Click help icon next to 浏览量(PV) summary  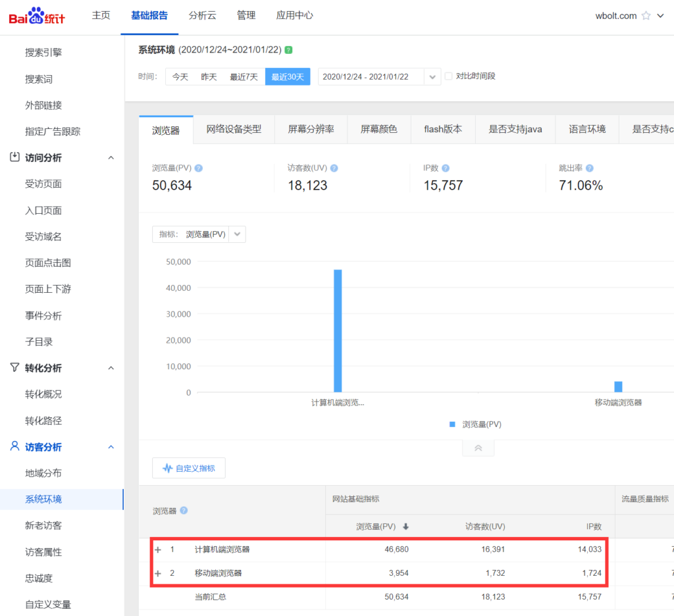(199, 168)
